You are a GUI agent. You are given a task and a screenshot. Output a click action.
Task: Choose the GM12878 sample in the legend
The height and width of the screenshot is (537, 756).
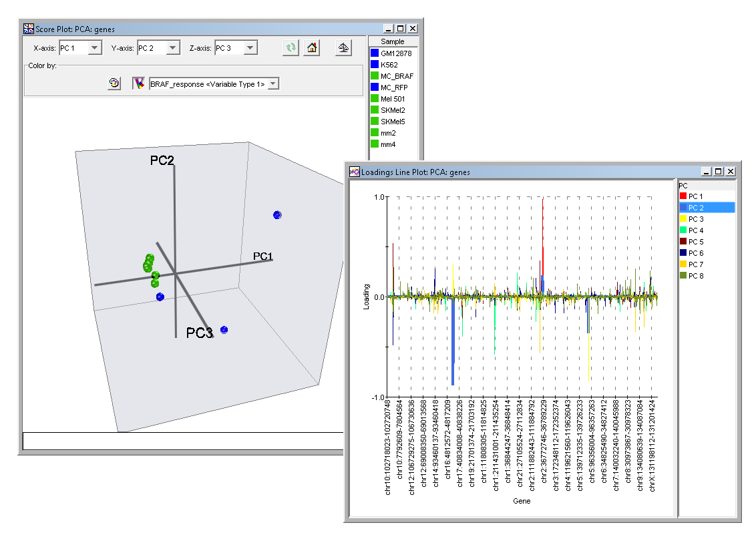tap(395, 53)
